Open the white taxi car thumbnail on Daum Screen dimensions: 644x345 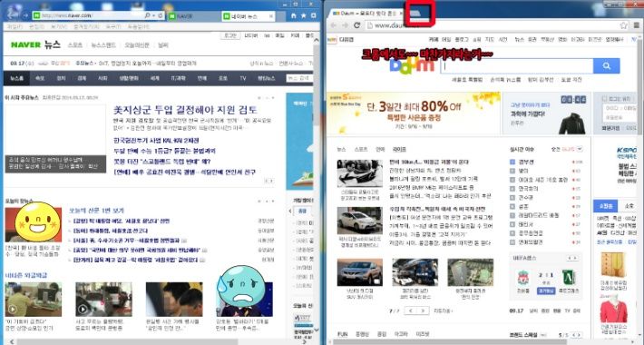click(359, 221)
